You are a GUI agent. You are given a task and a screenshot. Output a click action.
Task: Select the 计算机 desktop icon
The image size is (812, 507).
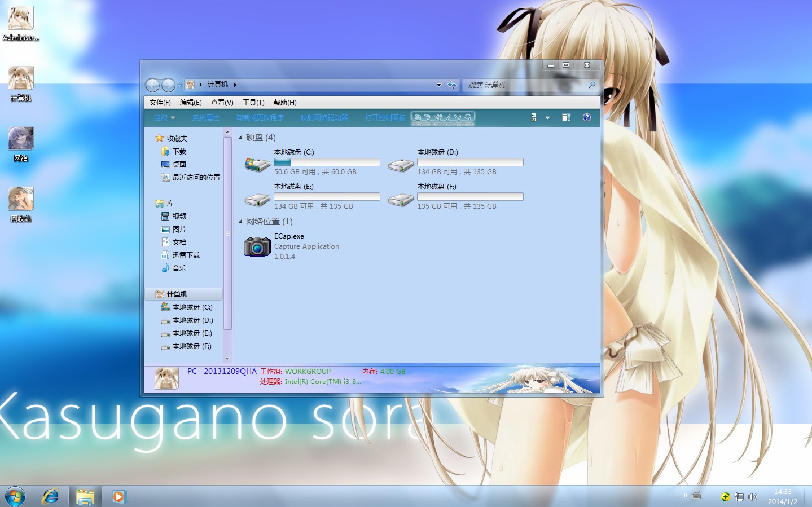pos(21,84)
